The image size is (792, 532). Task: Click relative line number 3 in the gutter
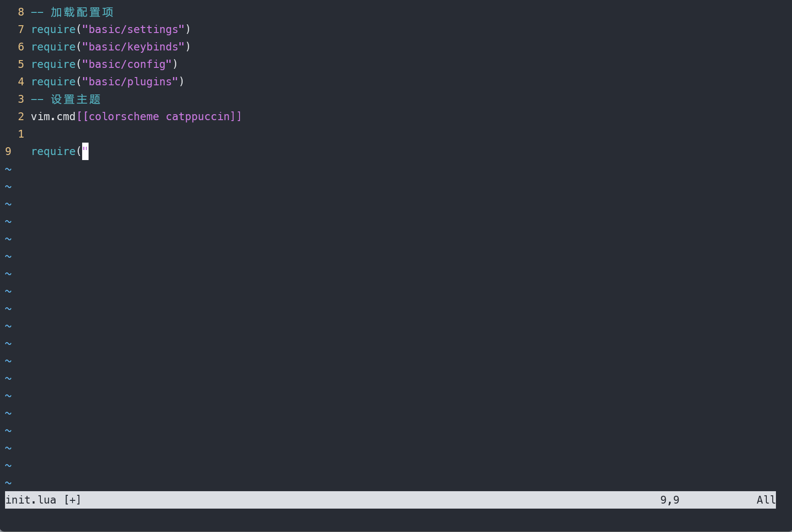tap(21, 99)
